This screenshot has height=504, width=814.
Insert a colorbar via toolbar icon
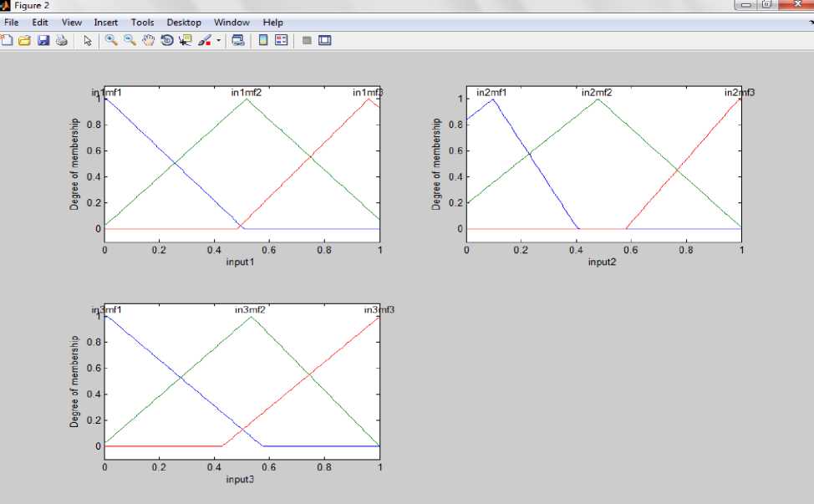263,40
